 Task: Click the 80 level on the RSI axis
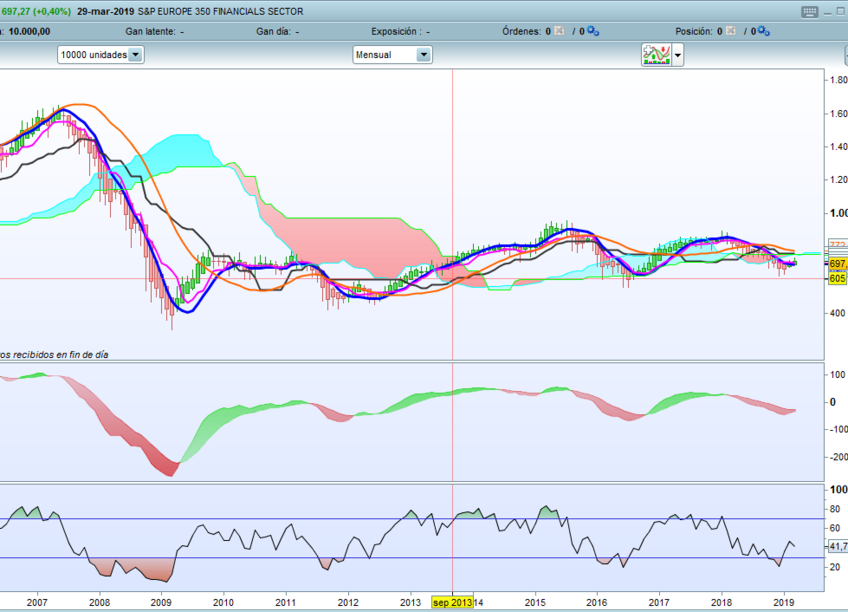tap(835, 509)
